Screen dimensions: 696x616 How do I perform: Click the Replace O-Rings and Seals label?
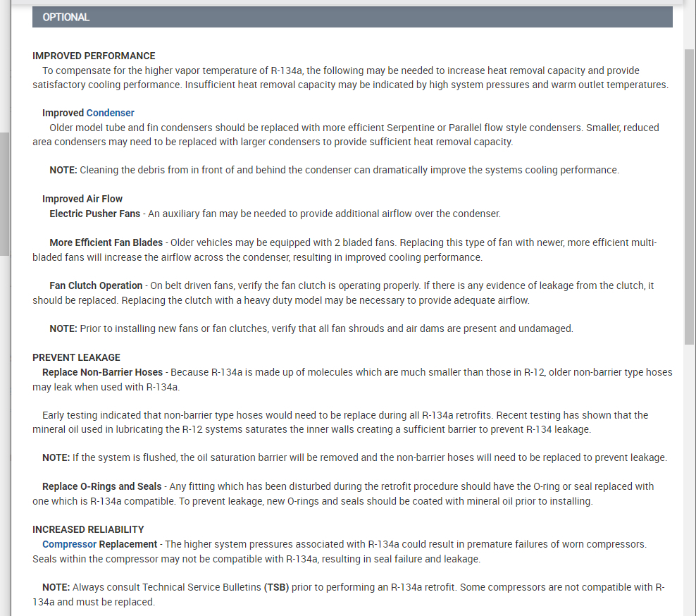pyautogui.click(x=101, y=486)
